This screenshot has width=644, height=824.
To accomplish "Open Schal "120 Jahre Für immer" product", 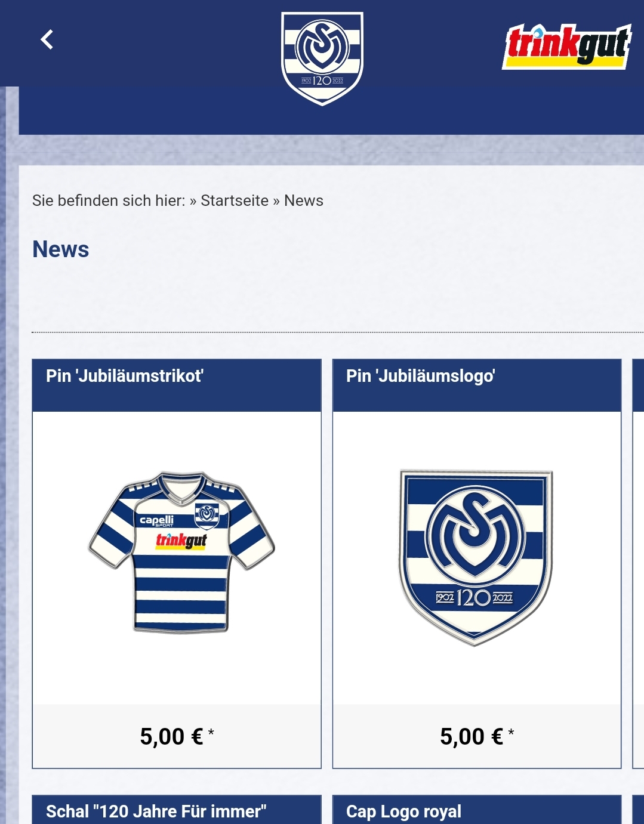I will coord(156,811).
